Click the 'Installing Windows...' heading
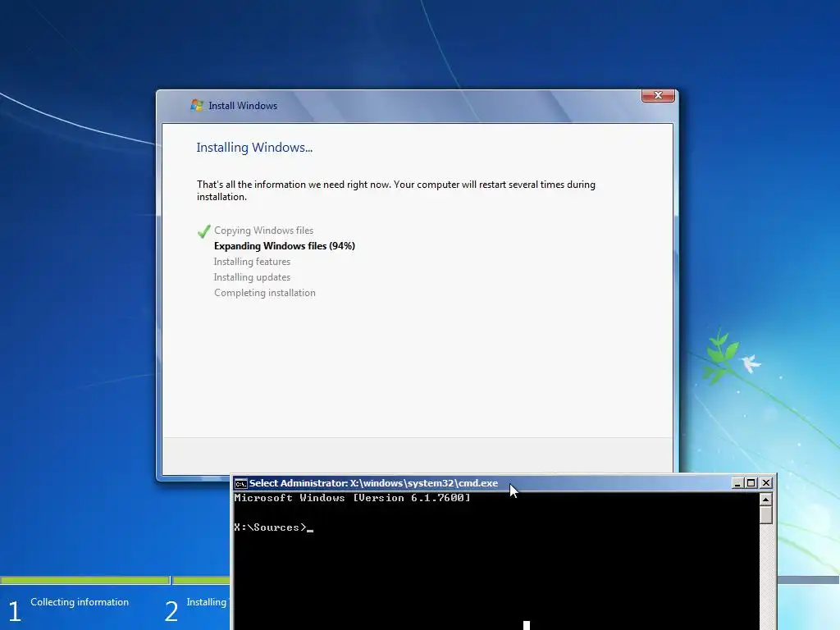Viewport: 840px width, 630px height. 254,148
